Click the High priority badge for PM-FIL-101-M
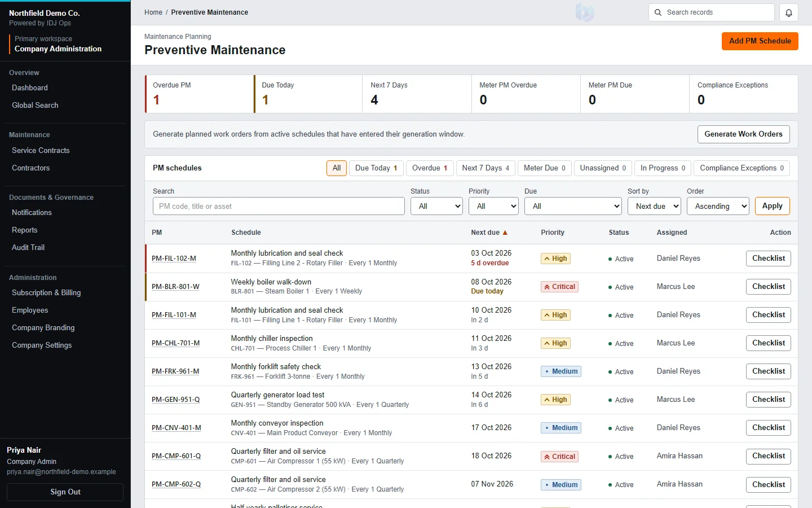Image resolution: width=812 pixels, height=508 pixels. [x=556, y=315]
